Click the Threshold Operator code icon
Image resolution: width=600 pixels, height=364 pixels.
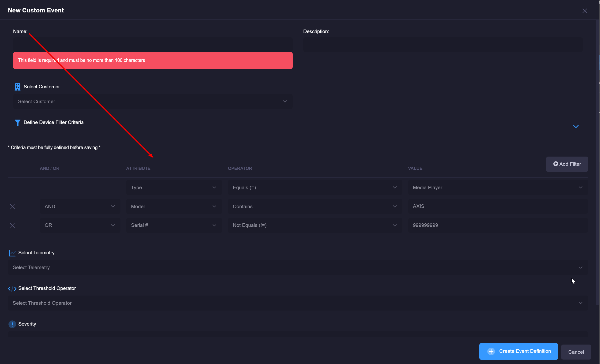click(12, 289)
